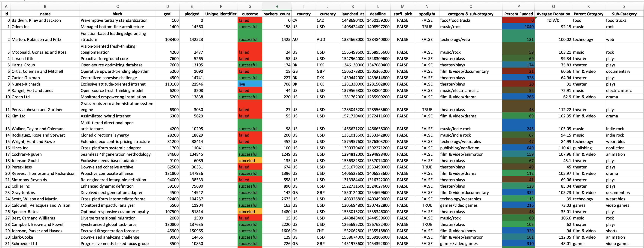Select column P labeled Percent Funded

[518, 7]
